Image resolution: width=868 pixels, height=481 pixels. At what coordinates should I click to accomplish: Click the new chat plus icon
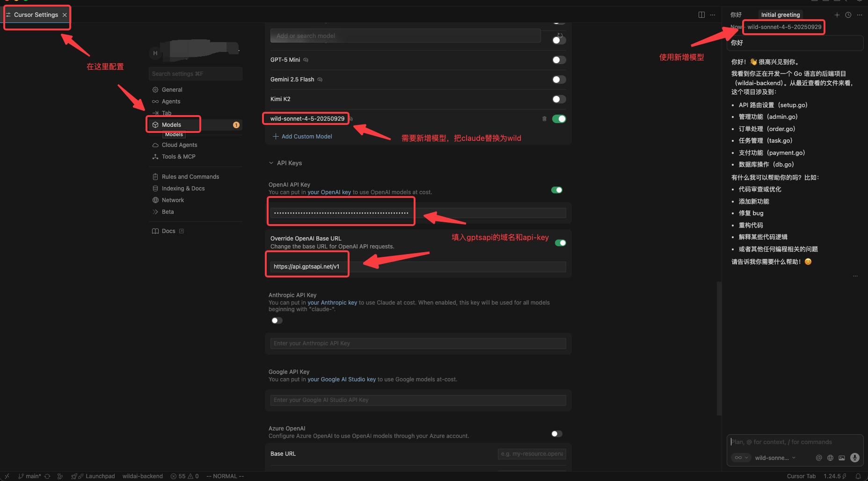tap(837, 15)
